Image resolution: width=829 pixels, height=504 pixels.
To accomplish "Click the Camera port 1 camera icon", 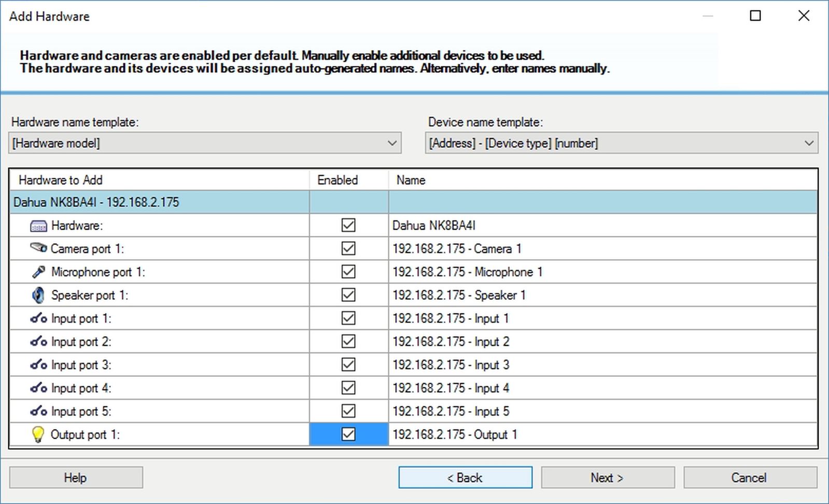I will (x=38, y=248).
